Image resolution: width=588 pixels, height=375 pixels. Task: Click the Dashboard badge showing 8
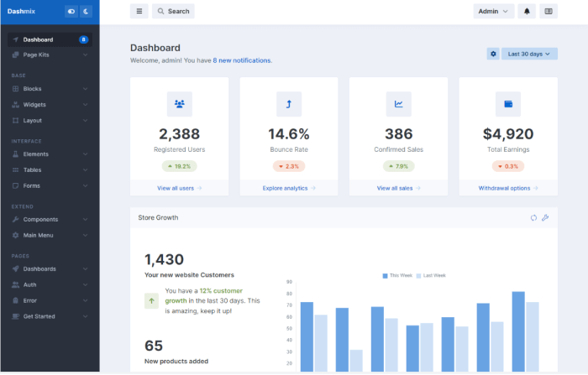(84, 39)
